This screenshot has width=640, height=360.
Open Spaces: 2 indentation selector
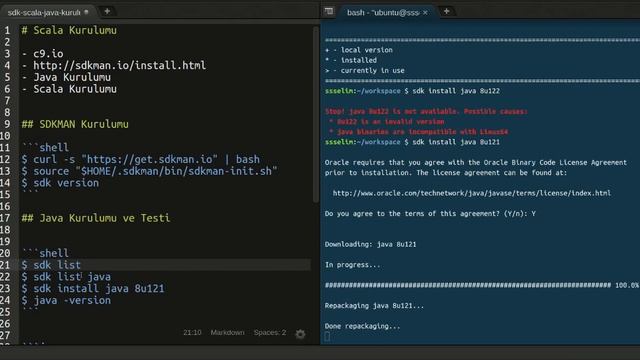[x=270, y=333]
